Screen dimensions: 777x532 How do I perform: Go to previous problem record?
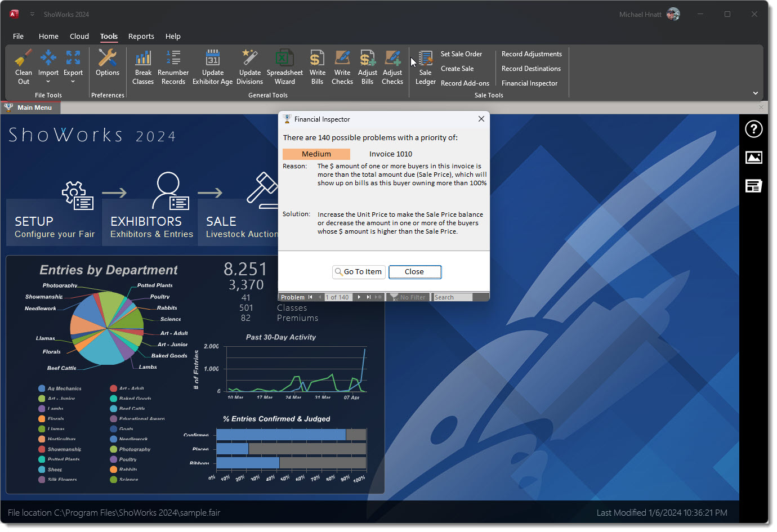(320, 297)
